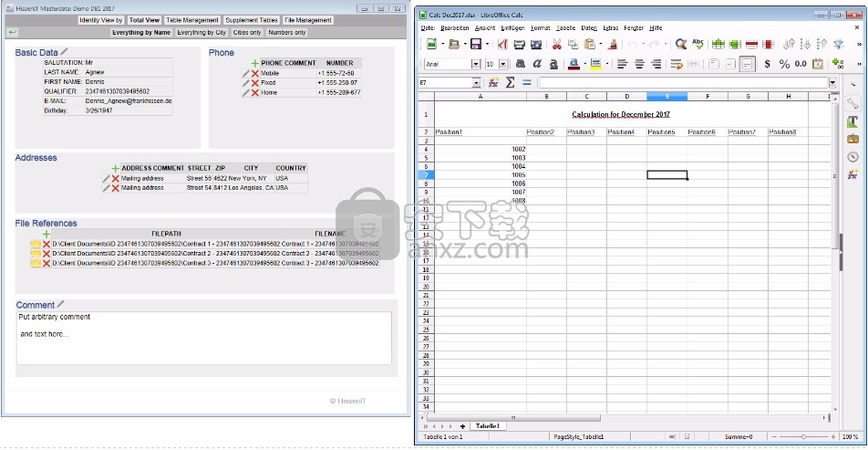868x450 pixels.
Task: Click the Sum sigma icon
Action: tap(511, 82)
